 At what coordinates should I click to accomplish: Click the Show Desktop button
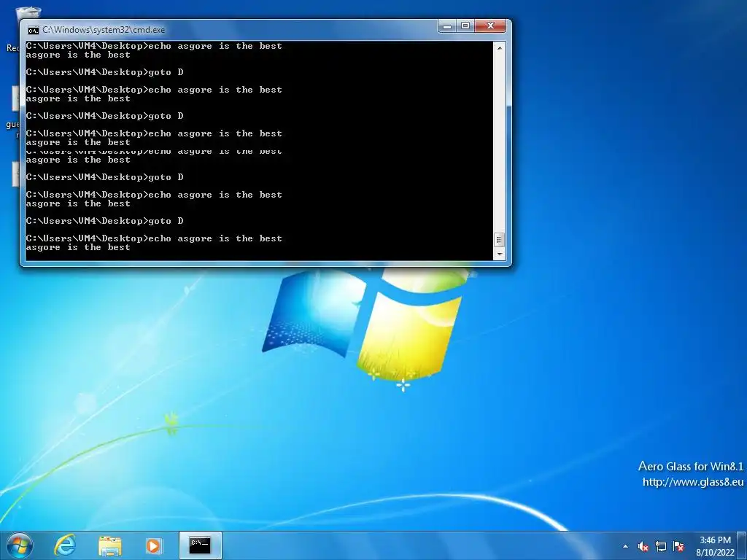tap(742, 545)
